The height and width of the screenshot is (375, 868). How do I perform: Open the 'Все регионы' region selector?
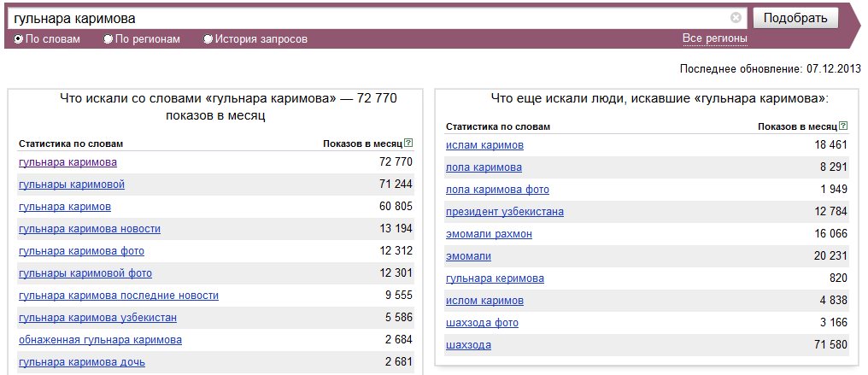[715, 38]
